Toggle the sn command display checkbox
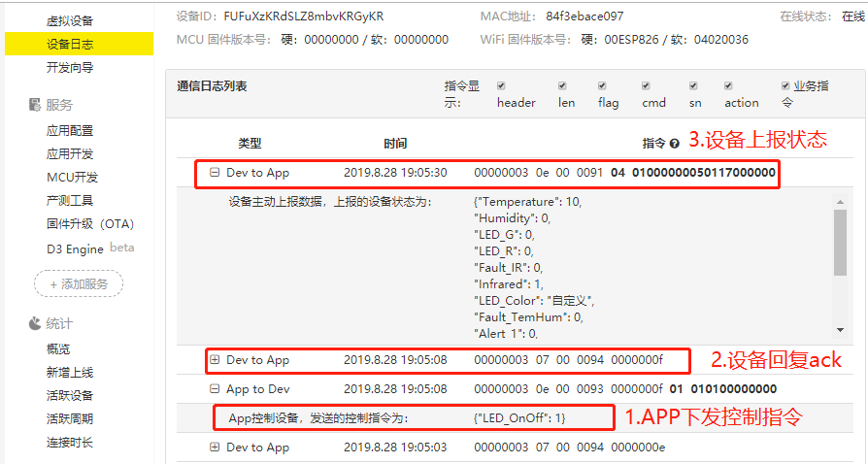The image size is (868, 464). pyautogui.click(x=693, y=86)
